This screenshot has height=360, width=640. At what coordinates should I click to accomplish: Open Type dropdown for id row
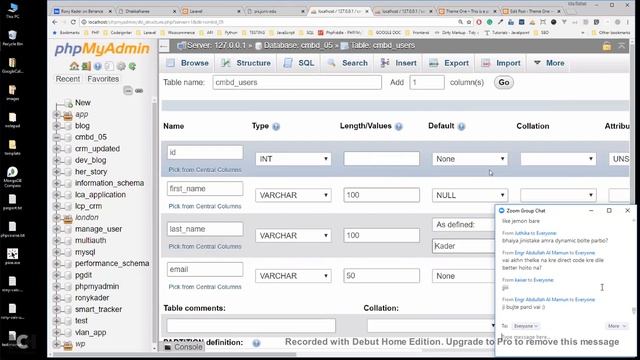pyautogui.click(x=293, y=159)
